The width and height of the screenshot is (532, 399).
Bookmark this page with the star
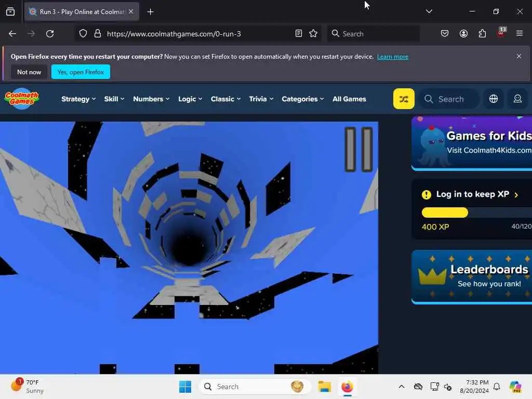click(x=313, y=34)
